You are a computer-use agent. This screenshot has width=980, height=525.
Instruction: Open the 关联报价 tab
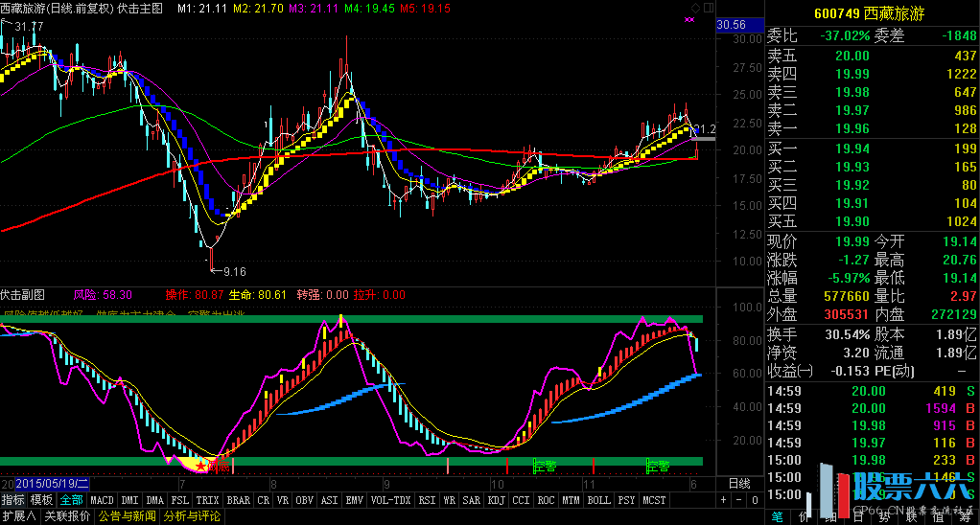67,516
